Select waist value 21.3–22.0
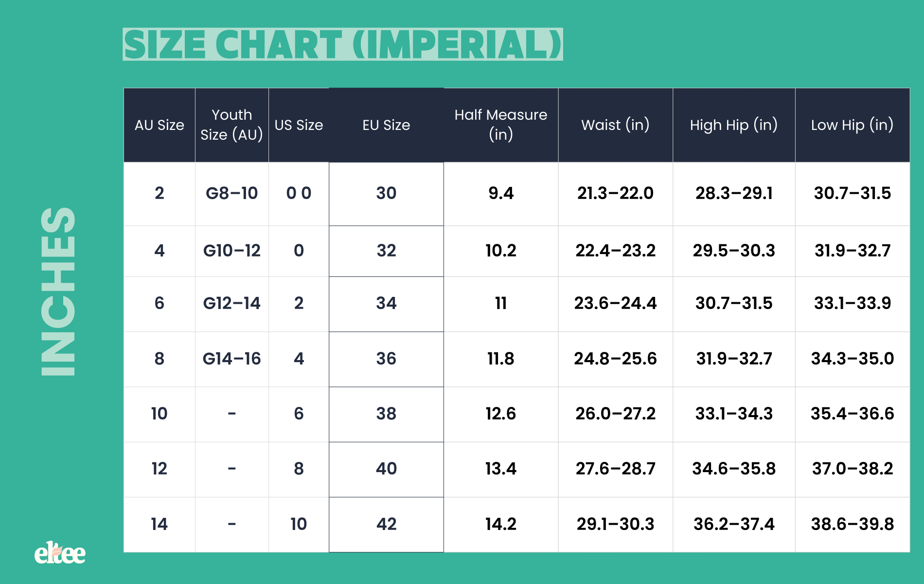Image resolution: width=924 pixels, height=584 pixels. [x=615, y=194]
